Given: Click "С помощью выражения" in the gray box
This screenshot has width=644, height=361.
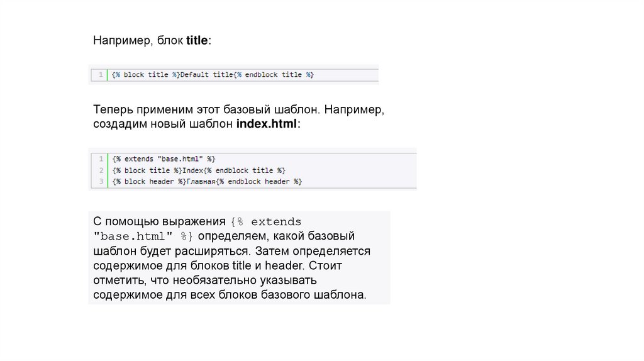Looking at the screenshot, I should [x=159, y=222].
